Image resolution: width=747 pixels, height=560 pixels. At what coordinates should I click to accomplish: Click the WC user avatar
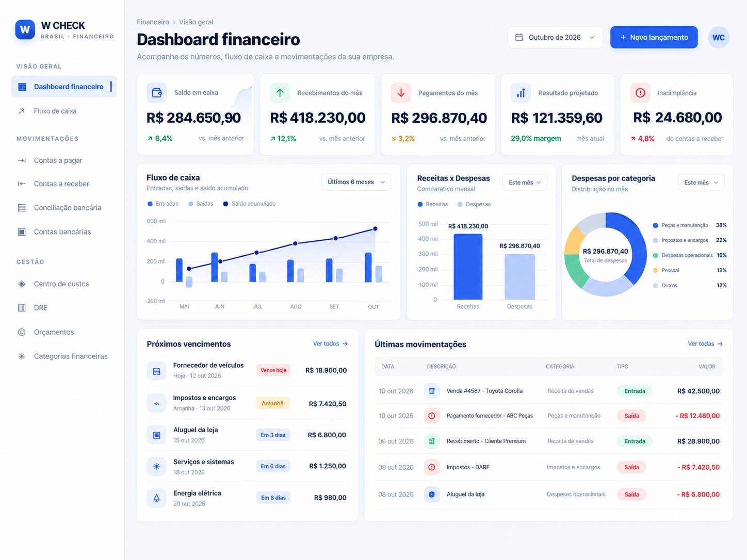719,38
